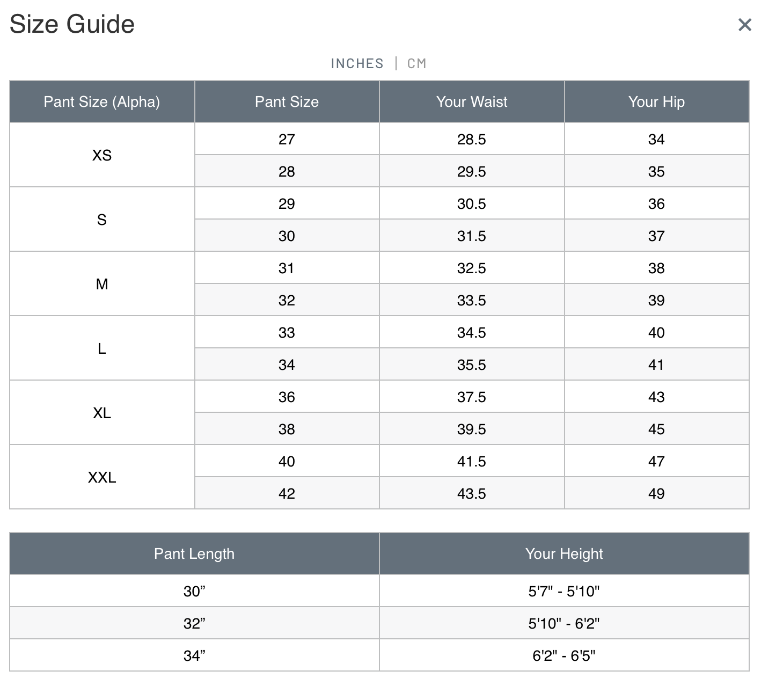Click the Pant Length column header
Image resolution: width=761 pixels, height=700 pixels.
click(194, 554)
